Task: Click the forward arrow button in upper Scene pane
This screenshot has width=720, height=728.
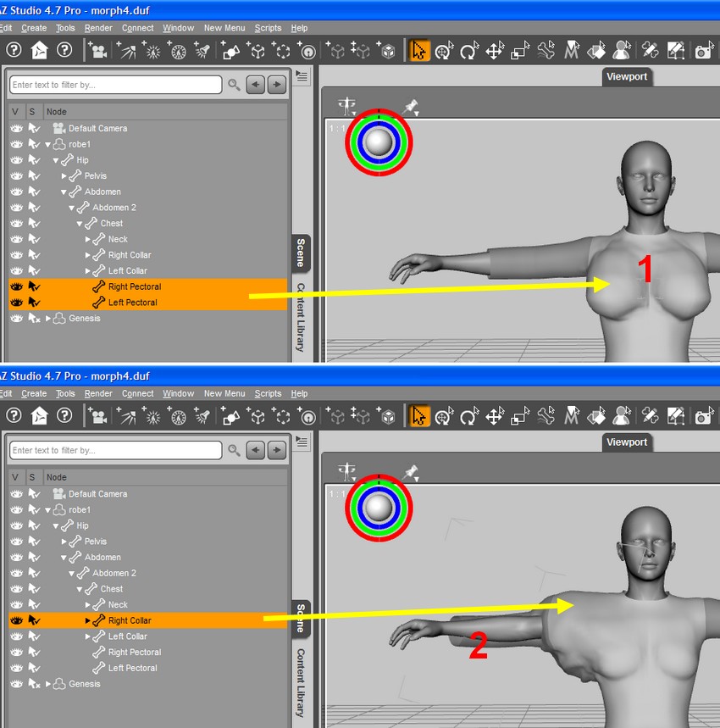Action: (x=277, y=85)
